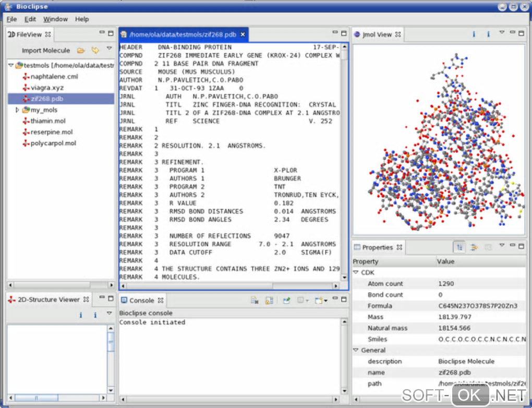Click the first info icon in Jmol View

[x=474, y=34]
